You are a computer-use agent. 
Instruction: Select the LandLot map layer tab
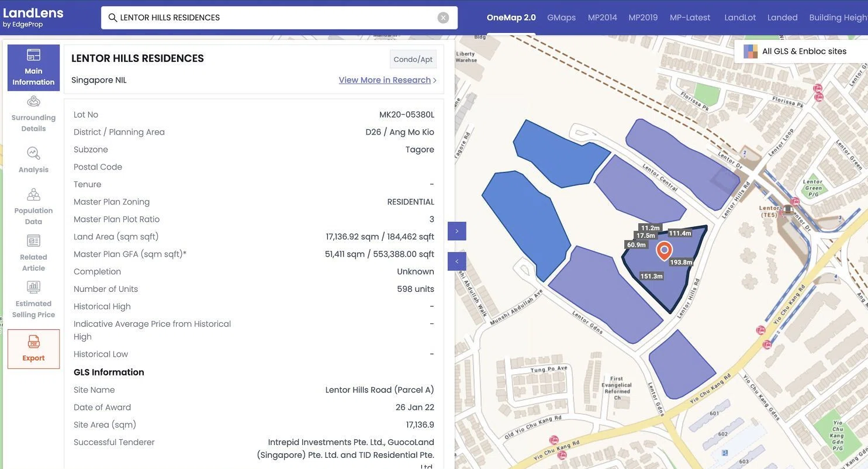740,18
